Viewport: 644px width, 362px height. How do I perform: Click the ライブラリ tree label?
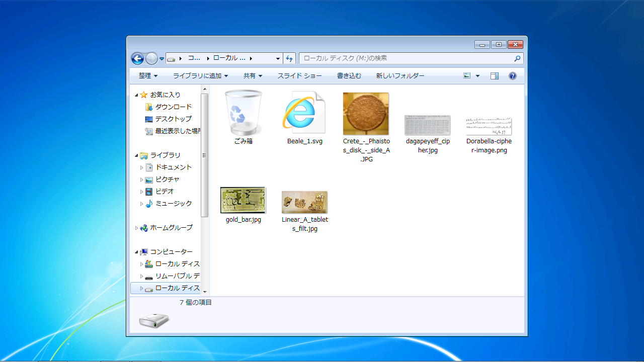coord(165,155)
